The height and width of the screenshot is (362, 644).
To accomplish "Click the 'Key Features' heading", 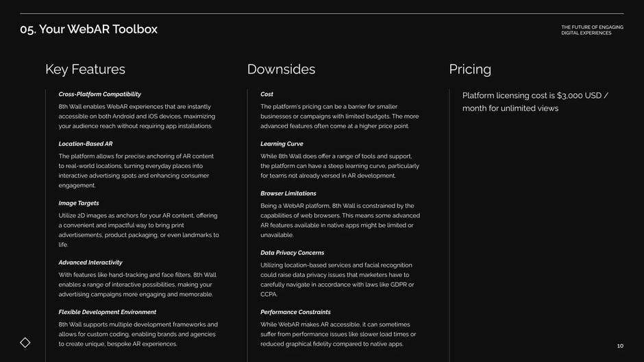I will click(85, 69).
